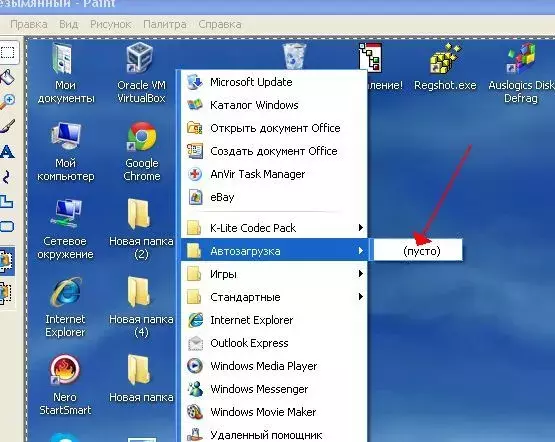Enable transparent selection mode option
555x442 pixels.
tap(6, 293)
